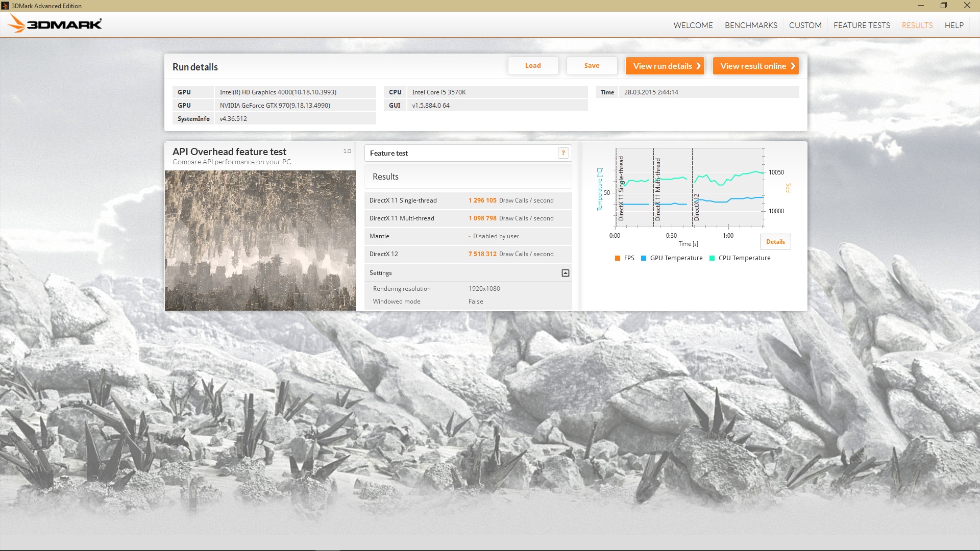Open View result online link
Image resolution: width=980 pixels, height=551 pixels.
click(x=755, y=66)
